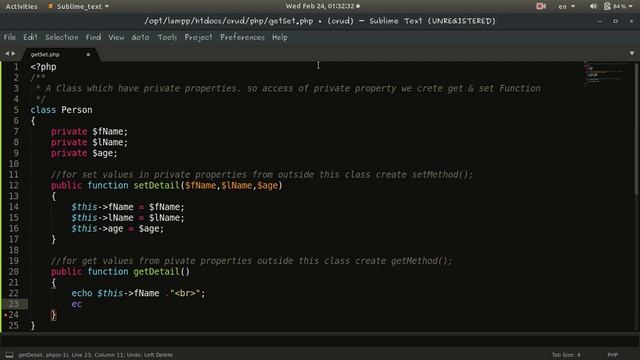Open the View menu
Viewport: 640px width, 360px height.
(116, 37)
